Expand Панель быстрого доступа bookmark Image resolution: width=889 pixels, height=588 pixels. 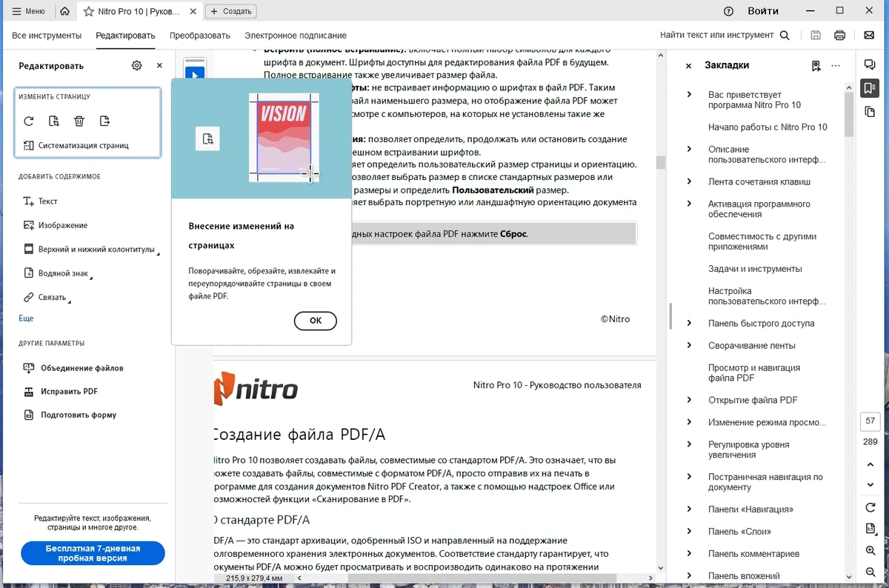[x=689, y=323]
